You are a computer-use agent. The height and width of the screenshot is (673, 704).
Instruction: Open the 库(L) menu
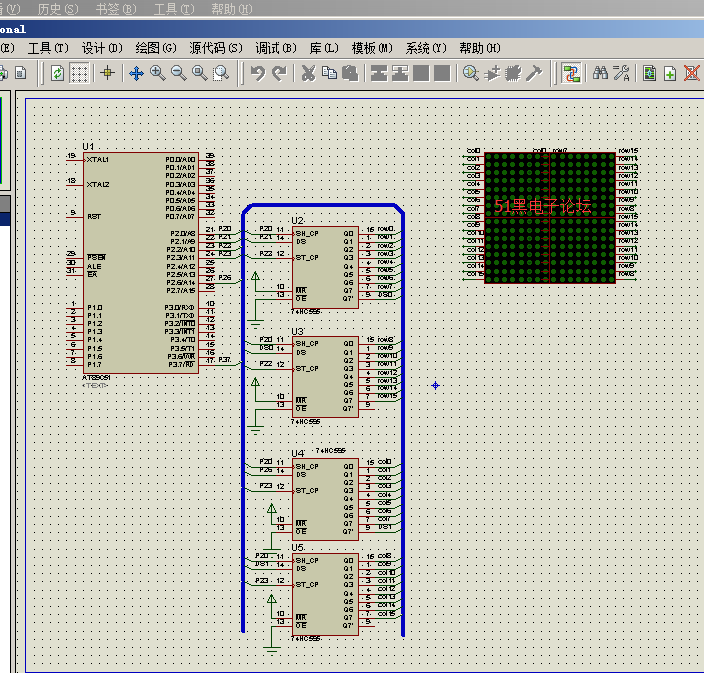tap(324, 48)
